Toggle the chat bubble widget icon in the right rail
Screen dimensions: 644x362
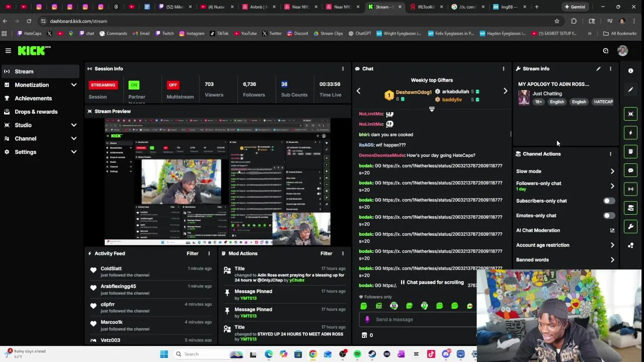630,170
